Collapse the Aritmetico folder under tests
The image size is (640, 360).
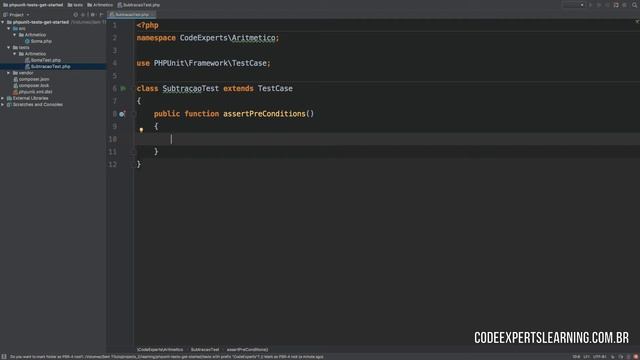[x=15, y=54]
